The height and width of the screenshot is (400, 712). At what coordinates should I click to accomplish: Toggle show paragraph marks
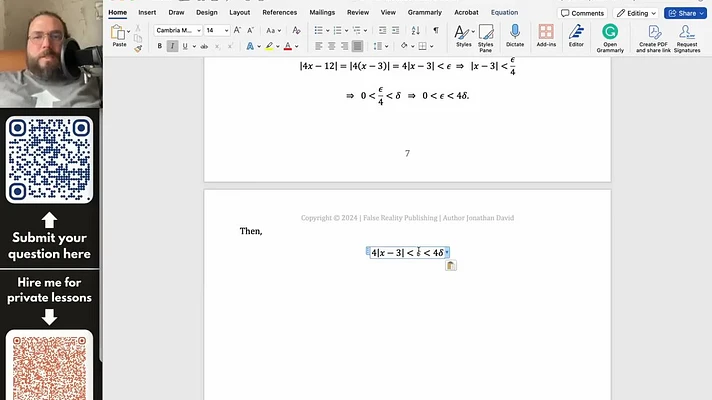(x=436, y=30)
